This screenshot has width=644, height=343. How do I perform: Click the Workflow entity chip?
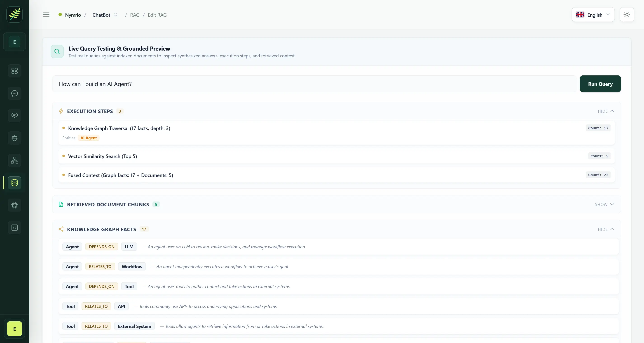132,267
